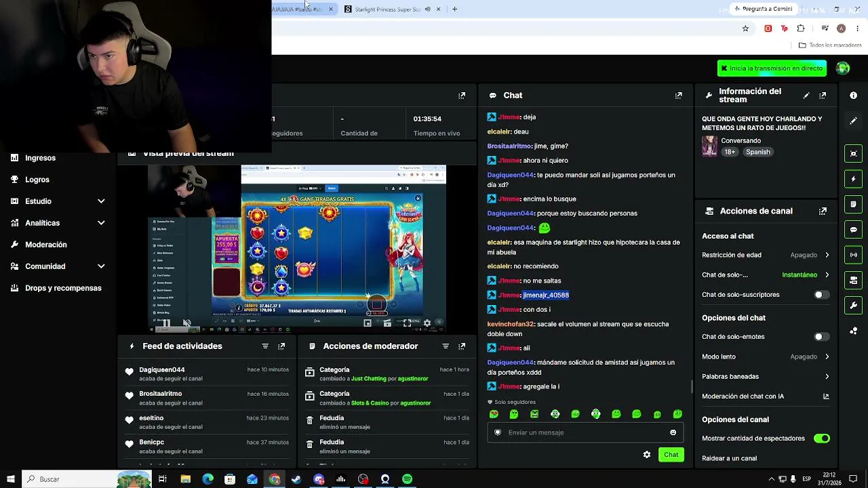Open Spotify from the taskbar
The width and height of the screenshot is (868, 488).
407,479
